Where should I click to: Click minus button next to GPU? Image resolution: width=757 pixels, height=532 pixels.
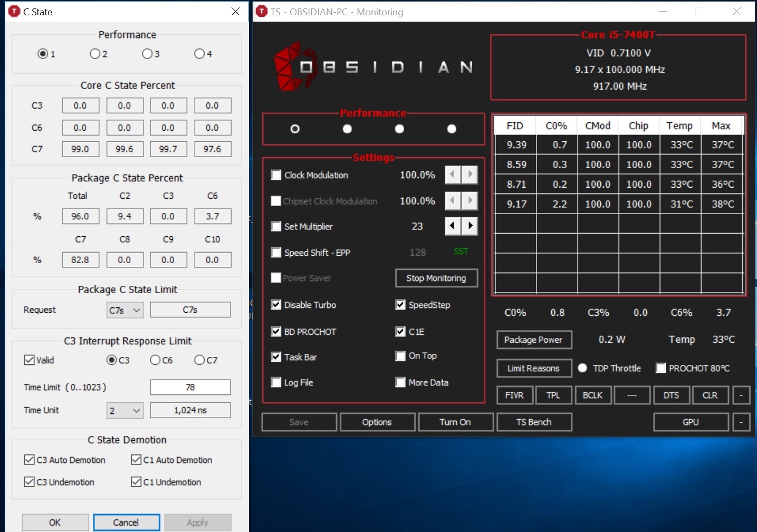tap(741, 422)
